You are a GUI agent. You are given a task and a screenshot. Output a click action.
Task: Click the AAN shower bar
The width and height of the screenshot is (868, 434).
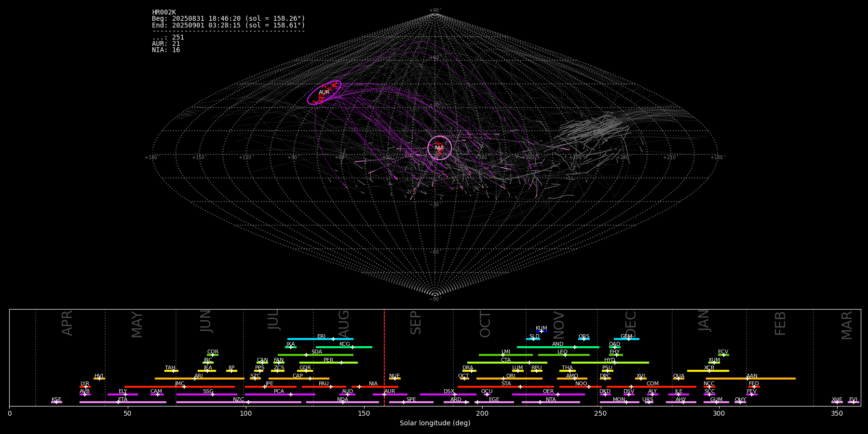point(751,379)
